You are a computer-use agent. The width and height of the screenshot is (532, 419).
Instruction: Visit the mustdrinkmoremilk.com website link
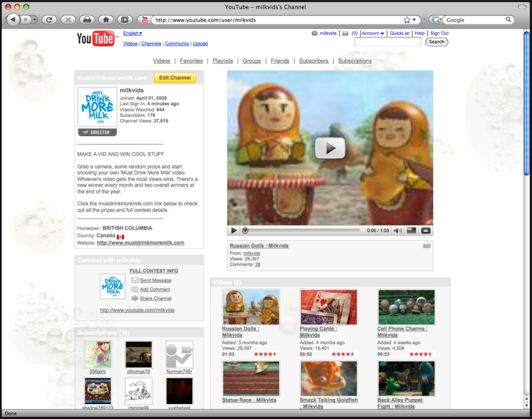pyautogui.click(x=140, y=243)
